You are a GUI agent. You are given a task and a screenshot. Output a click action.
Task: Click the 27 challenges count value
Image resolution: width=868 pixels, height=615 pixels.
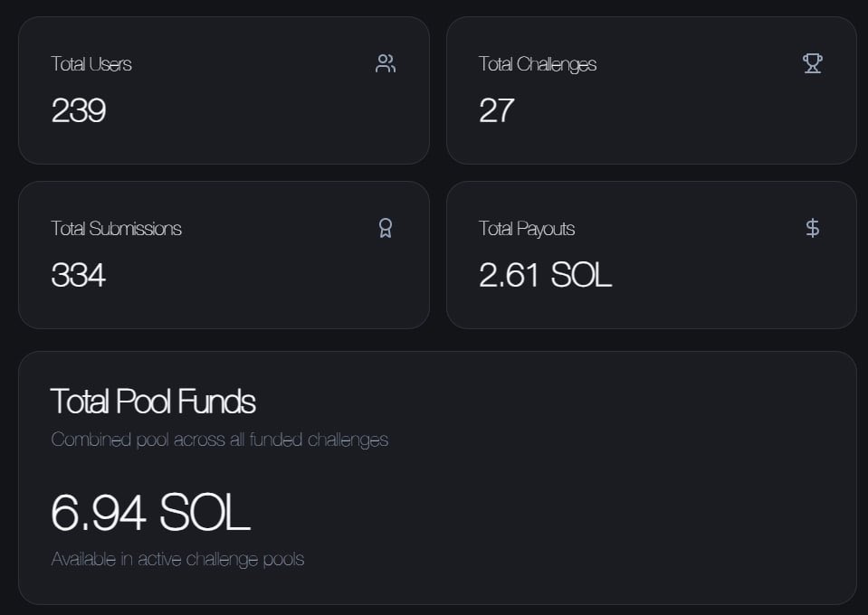(x=497, y=110)
